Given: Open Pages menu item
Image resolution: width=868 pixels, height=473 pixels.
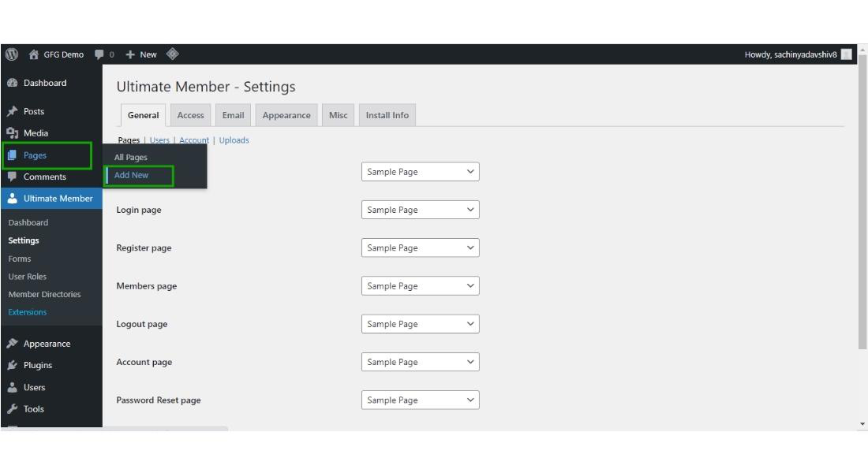Looking at the screenshot, I should point(35,155).
